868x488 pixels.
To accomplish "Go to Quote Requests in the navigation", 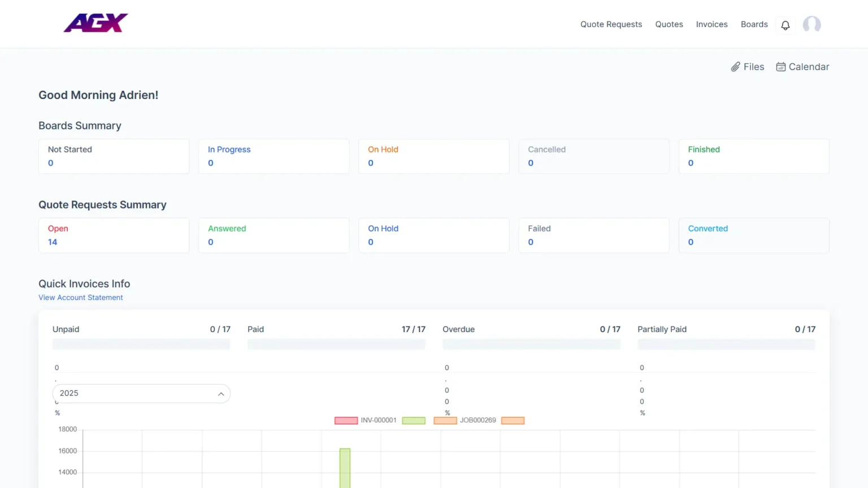I will (611, 24).
